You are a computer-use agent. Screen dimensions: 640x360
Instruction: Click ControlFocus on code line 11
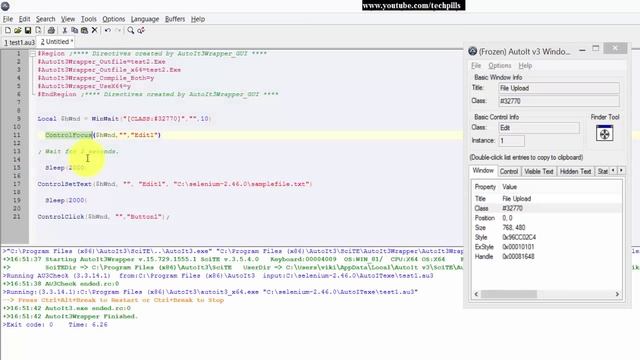69,135
